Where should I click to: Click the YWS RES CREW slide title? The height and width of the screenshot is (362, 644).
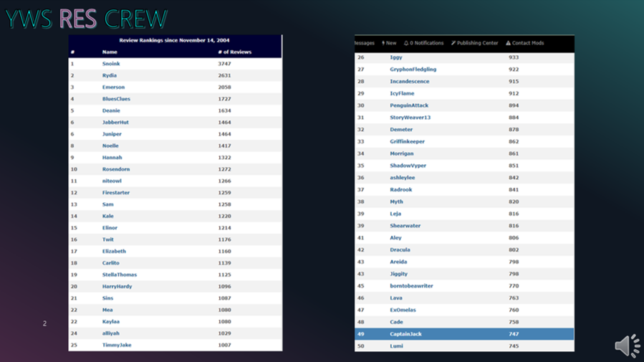coord(86,19)
